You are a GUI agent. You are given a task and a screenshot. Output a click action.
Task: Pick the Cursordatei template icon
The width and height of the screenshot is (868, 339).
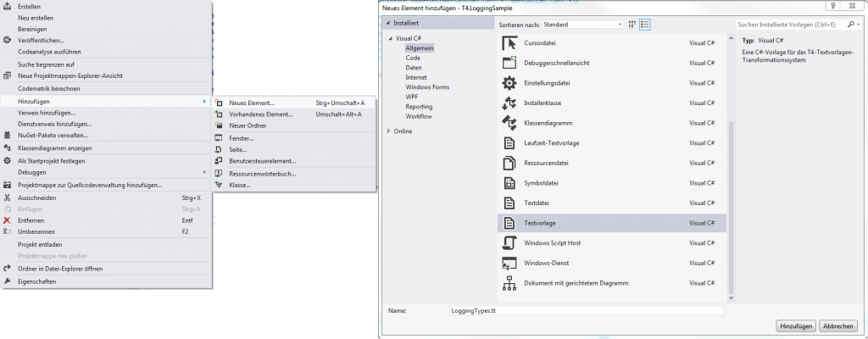pyautogui.click(x=509, y=42)
